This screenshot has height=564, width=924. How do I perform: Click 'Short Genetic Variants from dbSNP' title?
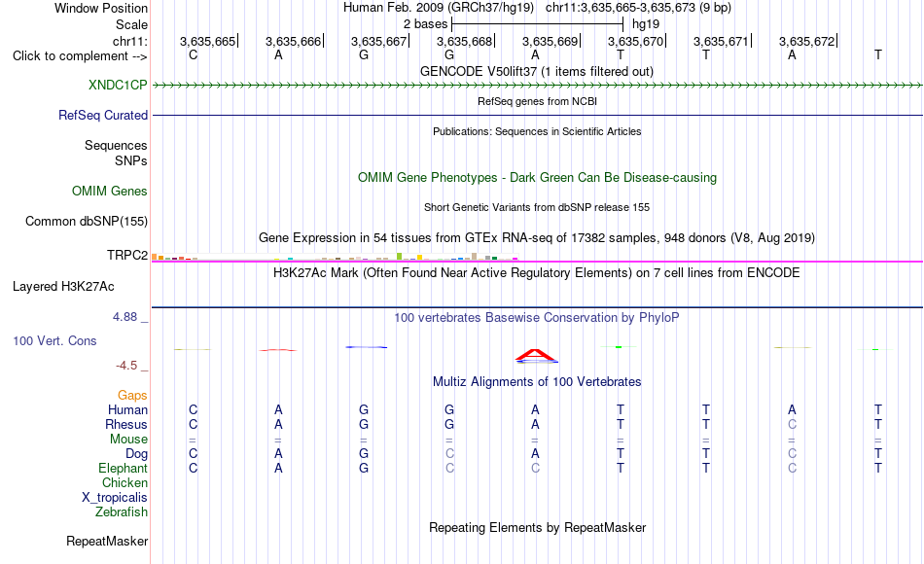[536, 207]
